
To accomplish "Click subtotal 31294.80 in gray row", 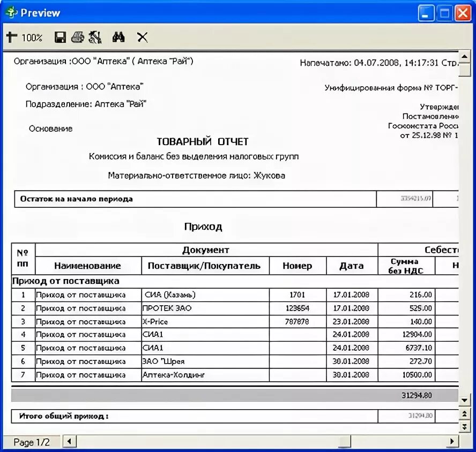I will 416,395.
